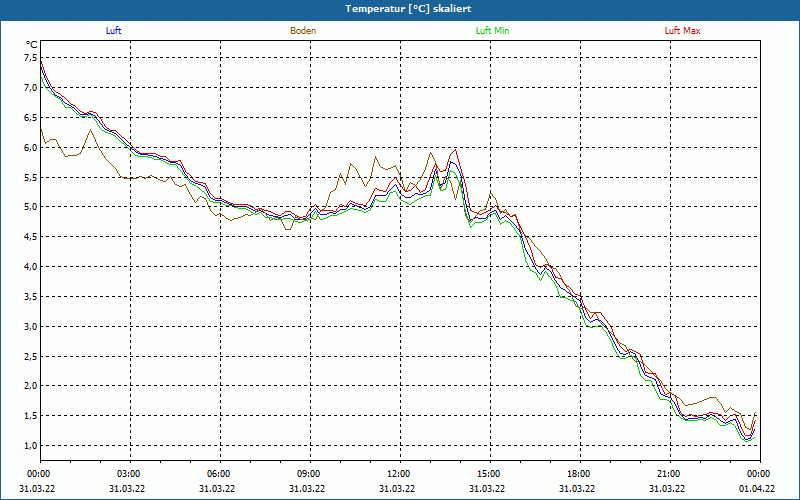This screenshot has height=500, width=800.
Task: Click the 1,5 y-axis value
Action: (31, 416)
